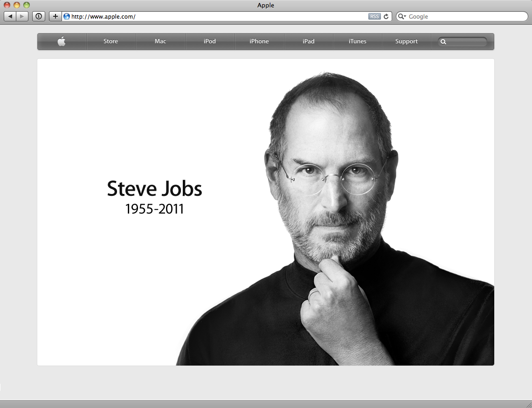The image size is (532, 408).
Task: Reload the page with the refresh arrow
Action: click(x=386, y=16)
